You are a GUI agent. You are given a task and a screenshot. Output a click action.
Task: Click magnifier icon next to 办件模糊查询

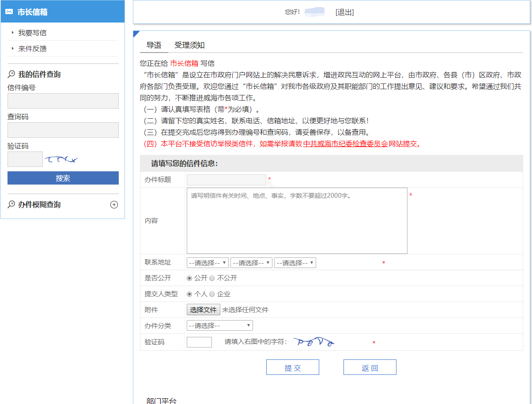tap(11, 204)
